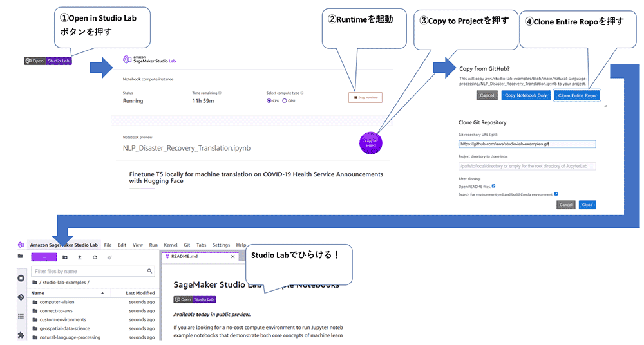Click the Amazon SageMaker Studio Lab menu title
The height and width of the screenshot is (345, 644).
64,245
